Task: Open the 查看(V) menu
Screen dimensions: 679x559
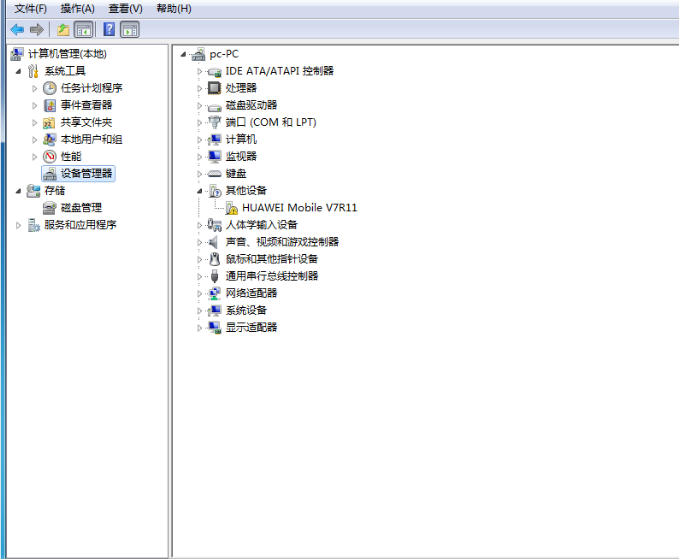Action: (125, 8)
